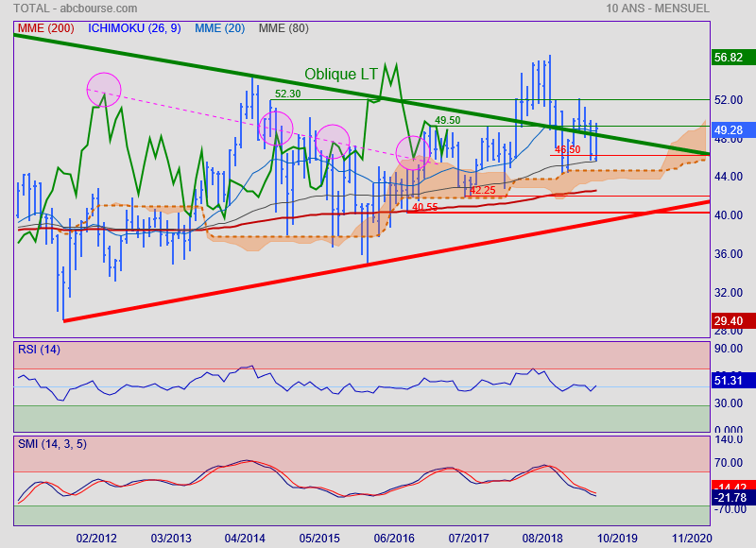This screenshot has height=548, width=756.
Task: Click the 52.30 resistance level label
Action: click(x=288, y=94)
